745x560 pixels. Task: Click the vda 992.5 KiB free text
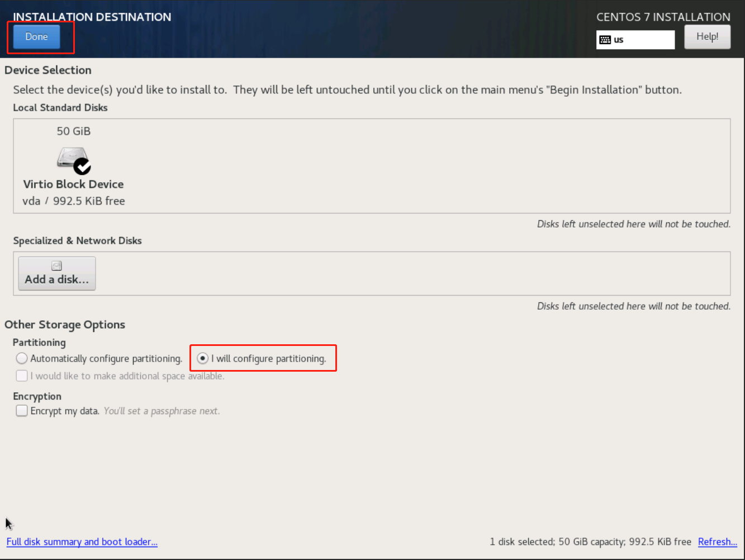(73, 201)
